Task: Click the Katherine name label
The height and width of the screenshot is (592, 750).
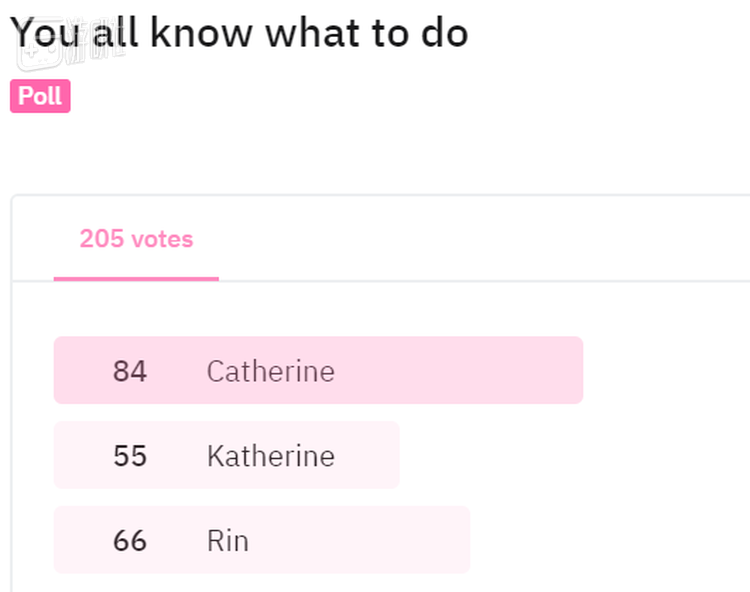Action: 270,456
